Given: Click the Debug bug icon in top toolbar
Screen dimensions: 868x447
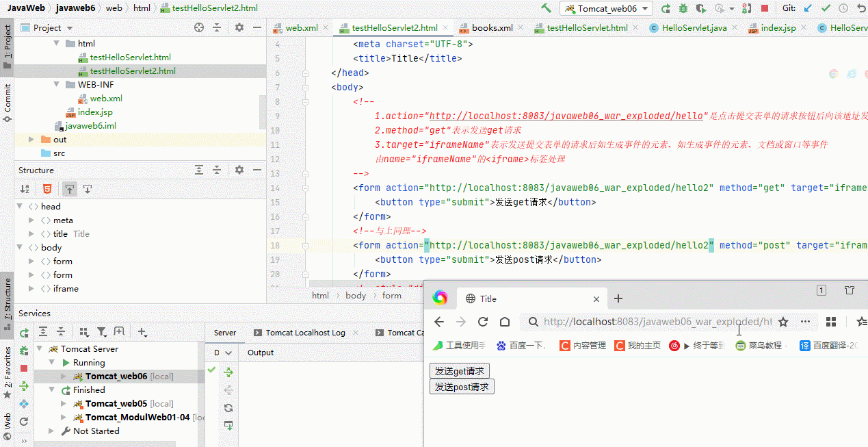Looking at the screenshot, I should pos(683,8).
